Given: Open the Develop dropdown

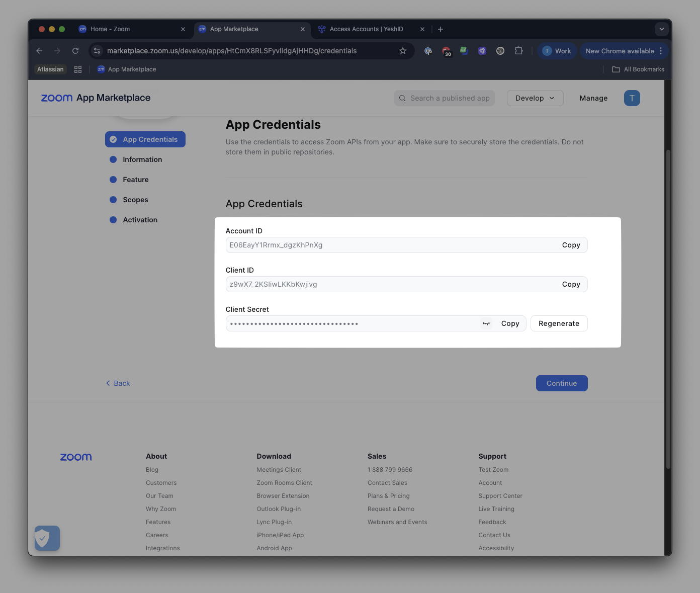Looking at the screenshot, I should pyautogui.click(x=535, y=98).
